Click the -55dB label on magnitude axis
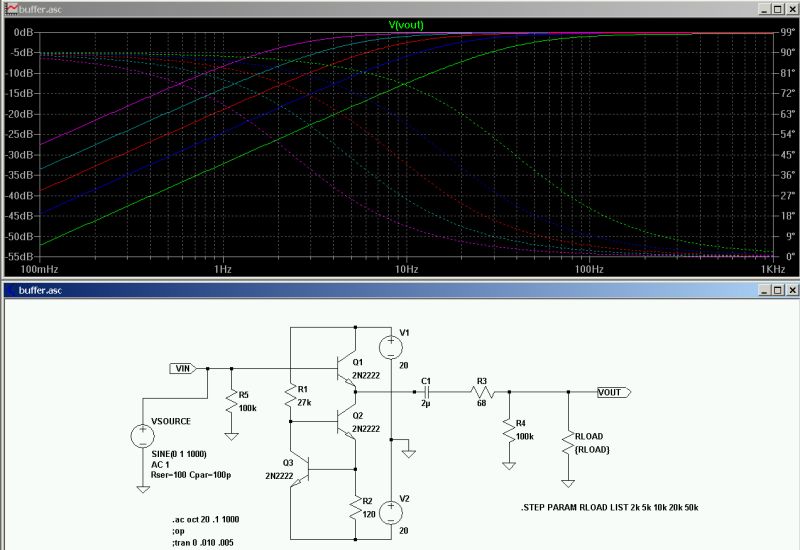Viewport: 800px width, 550px height. [19, 257]
